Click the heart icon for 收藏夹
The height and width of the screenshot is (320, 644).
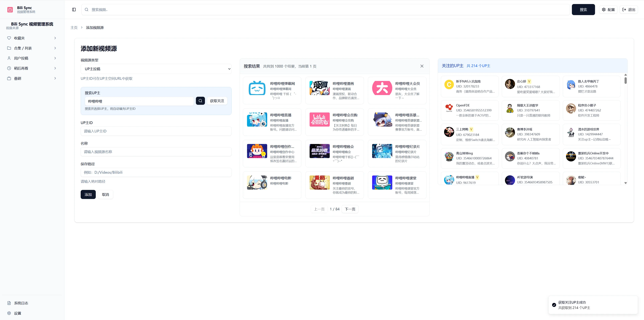(x=9, y=38)
